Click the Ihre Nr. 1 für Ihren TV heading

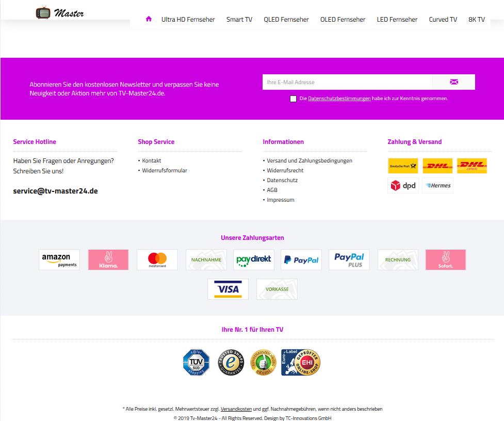[252, 329]
